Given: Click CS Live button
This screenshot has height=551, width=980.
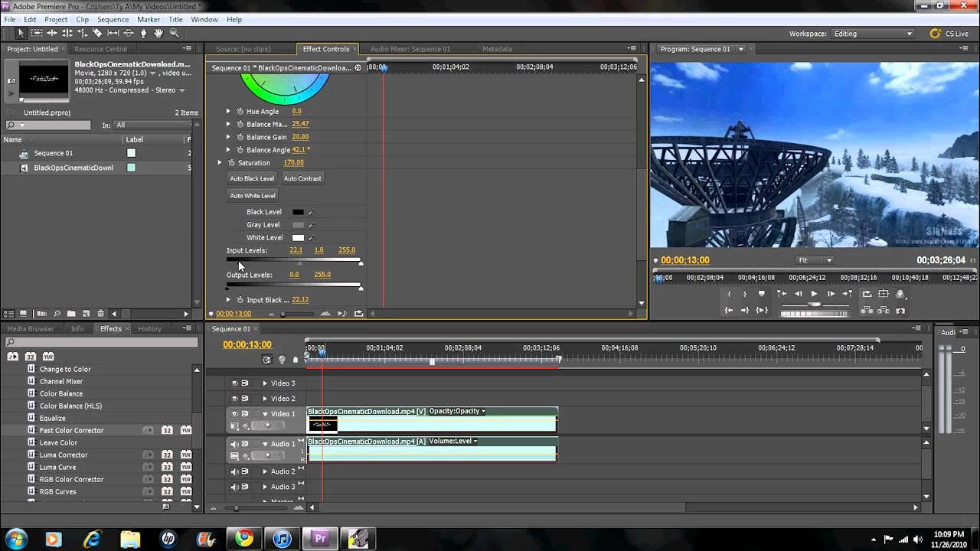Looking at the screenshot, I should pyautogui.click(x=949, y=34).
